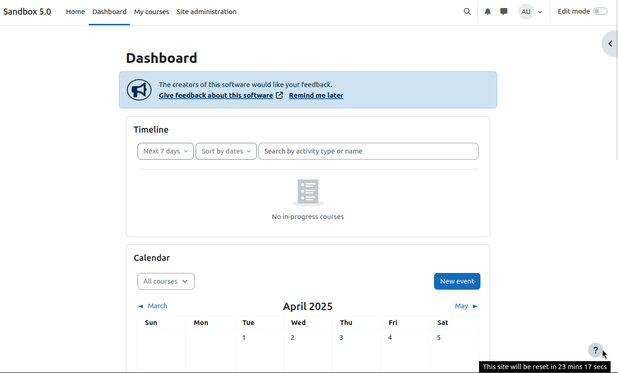The width and height of the screenshot is (618, 373).
Task: Click calendar day 5
Action: tap(439, 338)
